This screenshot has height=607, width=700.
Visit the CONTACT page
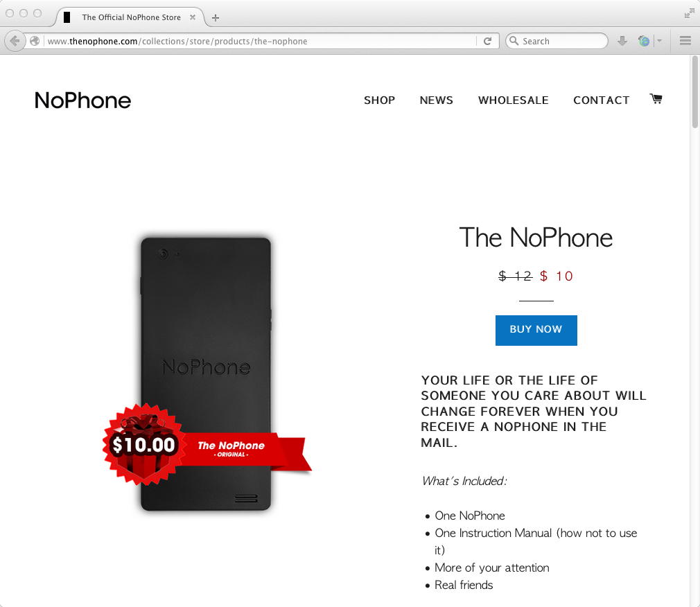(602, 100)
